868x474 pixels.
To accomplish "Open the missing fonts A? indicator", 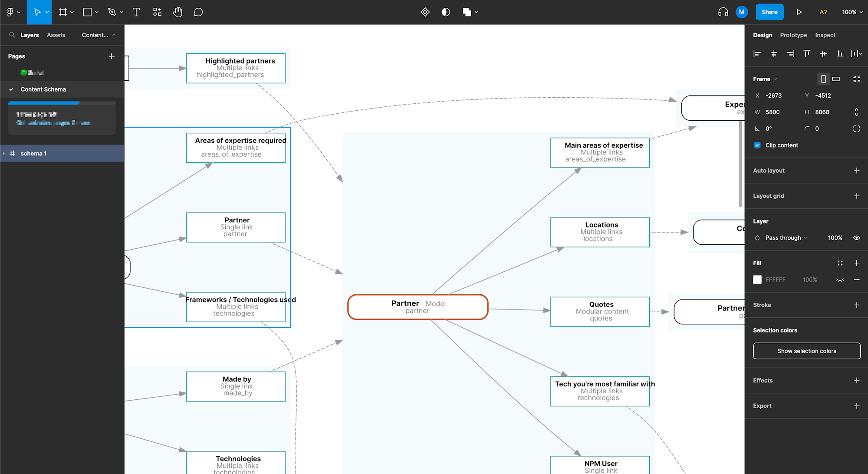I will tap(823, 12).
